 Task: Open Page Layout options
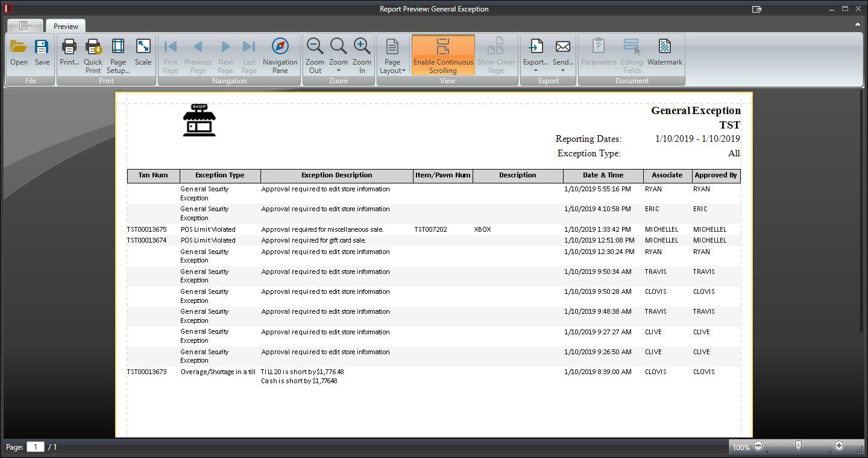[x=392, y=56]
